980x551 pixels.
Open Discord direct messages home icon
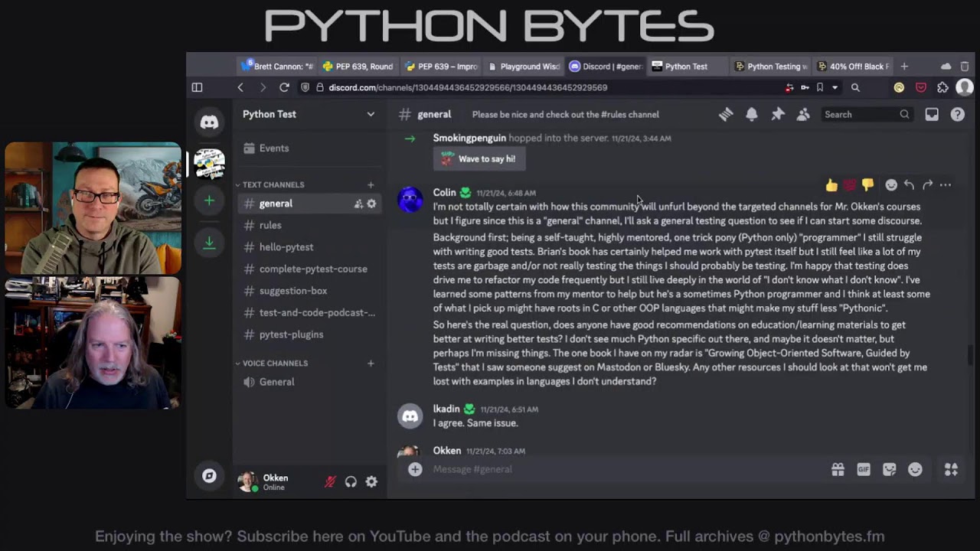pos(209,122)
